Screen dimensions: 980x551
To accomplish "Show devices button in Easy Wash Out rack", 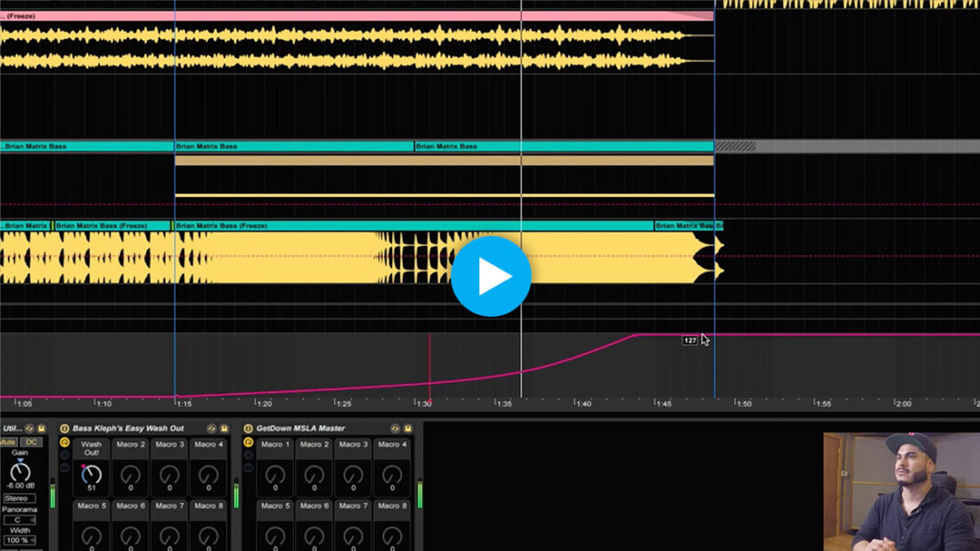I will 64,467.
